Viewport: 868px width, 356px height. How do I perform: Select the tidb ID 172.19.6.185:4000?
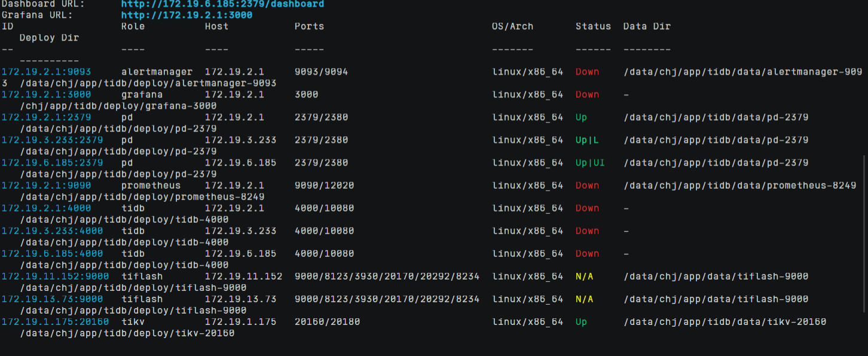point(52,253)
